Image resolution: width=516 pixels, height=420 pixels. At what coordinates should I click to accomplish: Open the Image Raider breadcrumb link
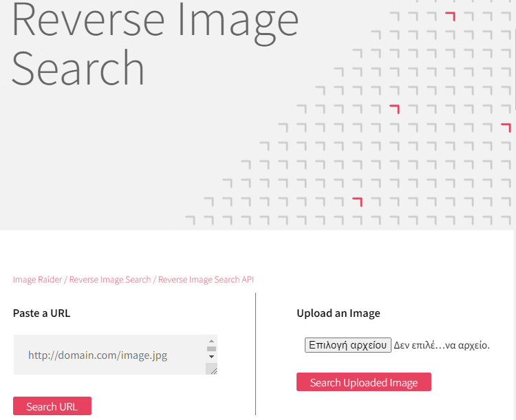37,280
